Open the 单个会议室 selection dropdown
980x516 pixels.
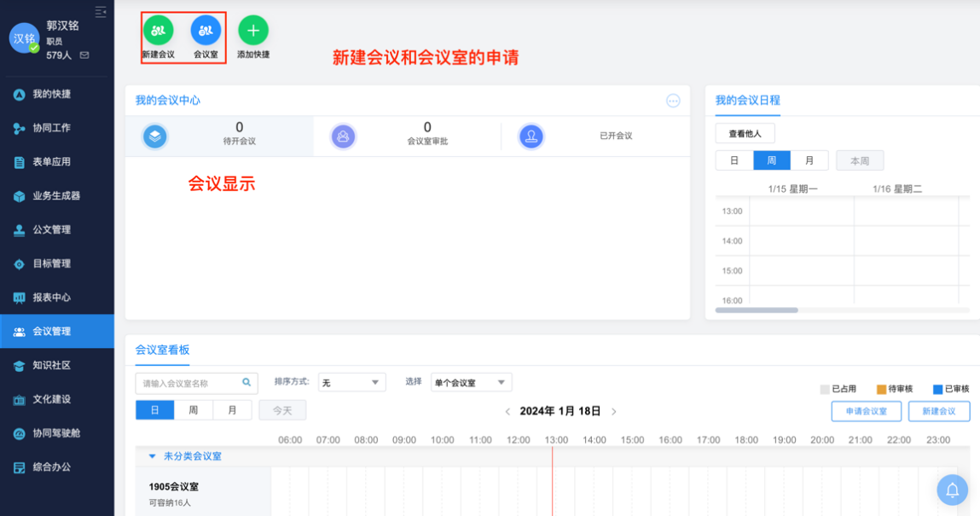(x=471, y=382)
